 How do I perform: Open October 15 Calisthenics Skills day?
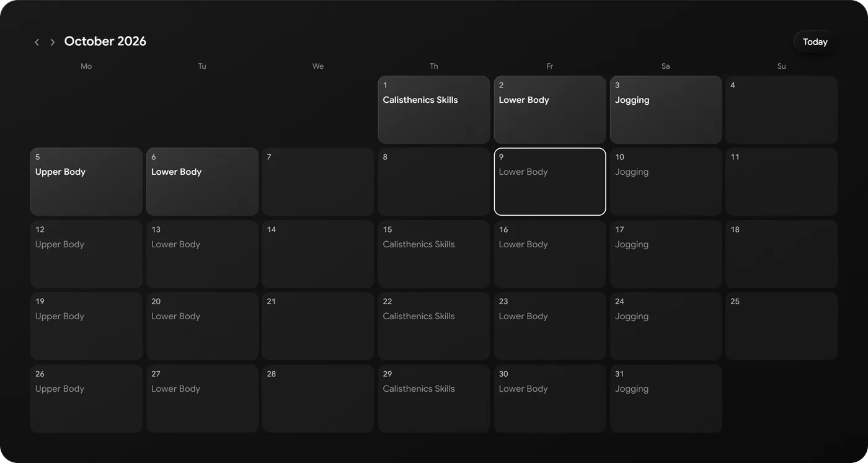point(434,254)
